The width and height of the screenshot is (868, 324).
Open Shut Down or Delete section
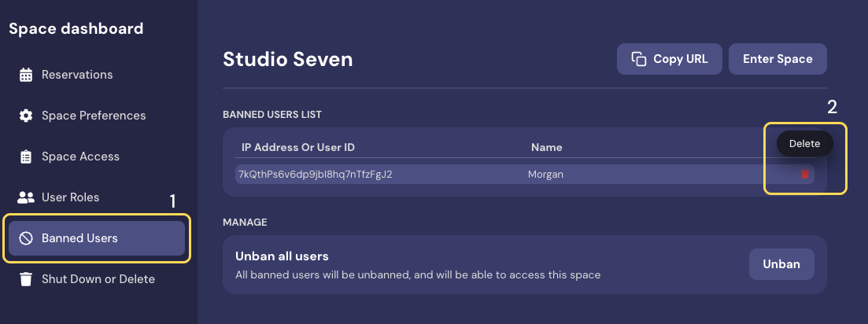click(x=98, y=279)
